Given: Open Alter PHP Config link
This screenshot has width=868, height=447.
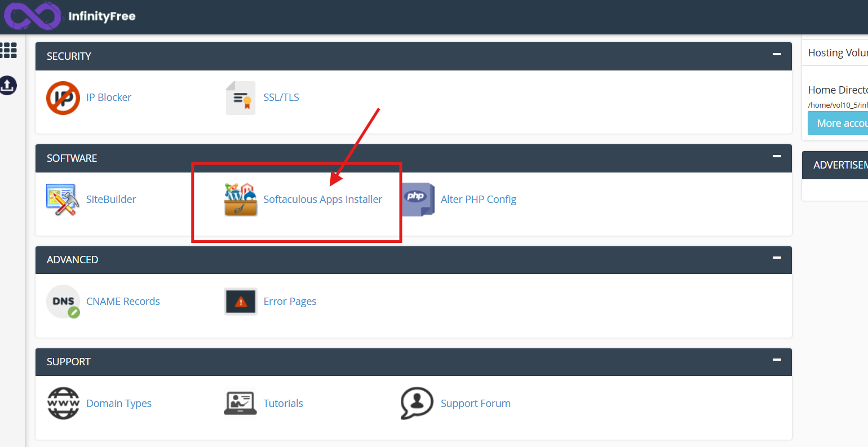Looking at the screenshot, I should click(x=479, y=200).
